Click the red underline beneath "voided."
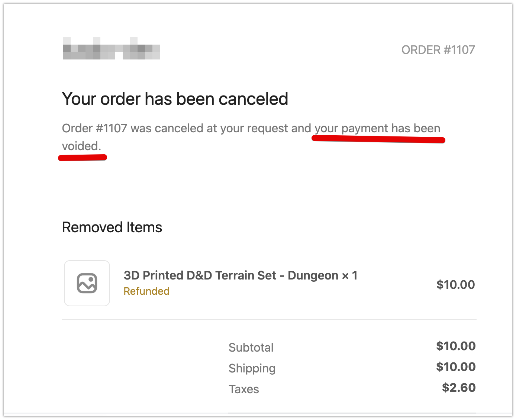Image resolution: width=516 pixels, height=420 pixels. [83, 158]
